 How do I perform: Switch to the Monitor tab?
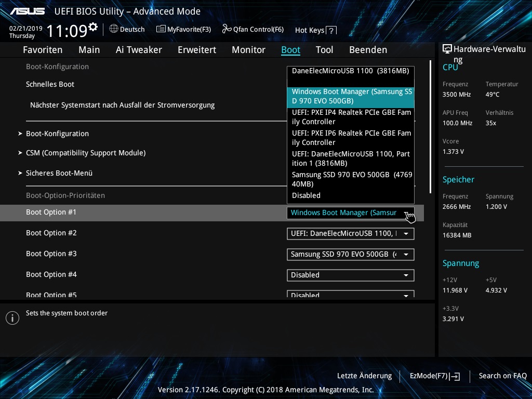click(x=249, y=50)
